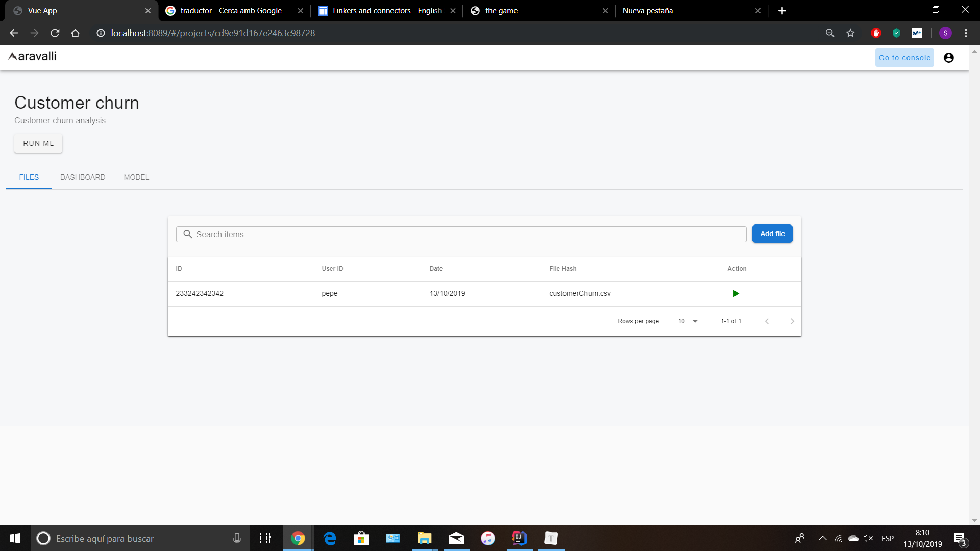Click the Add file button
This screenshot has width=980, height=551.
[772, 234]
